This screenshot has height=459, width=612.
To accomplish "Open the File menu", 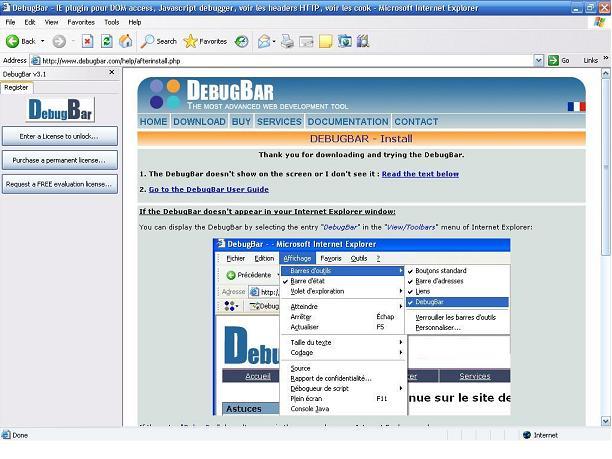I will (10, 22).
